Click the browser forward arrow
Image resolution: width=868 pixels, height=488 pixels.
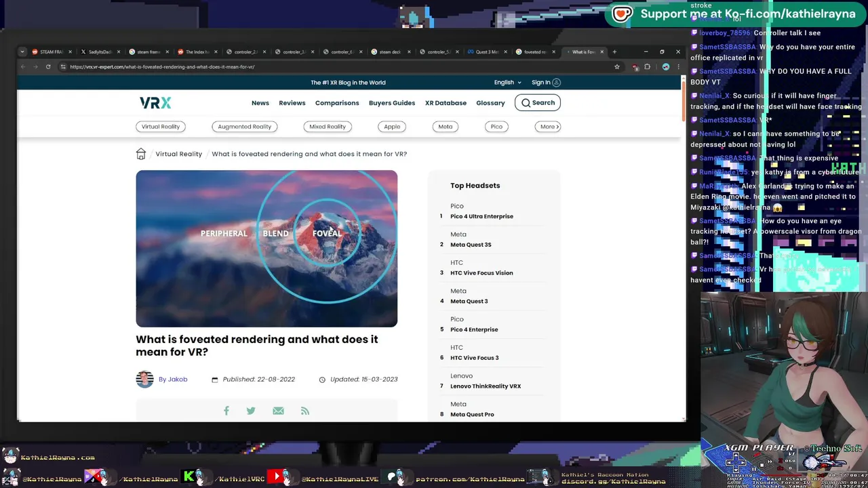pyautogui.click(x=35, y=67)
